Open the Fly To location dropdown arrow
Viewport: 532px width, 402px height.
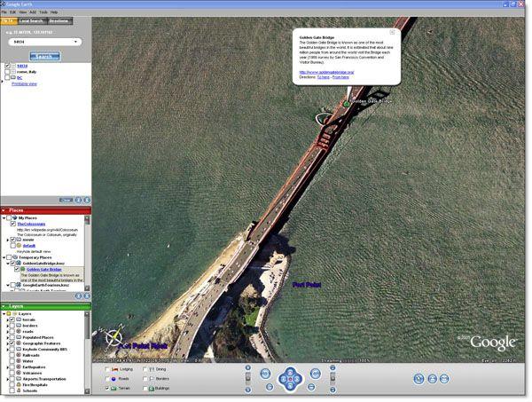tap(75, 42)
